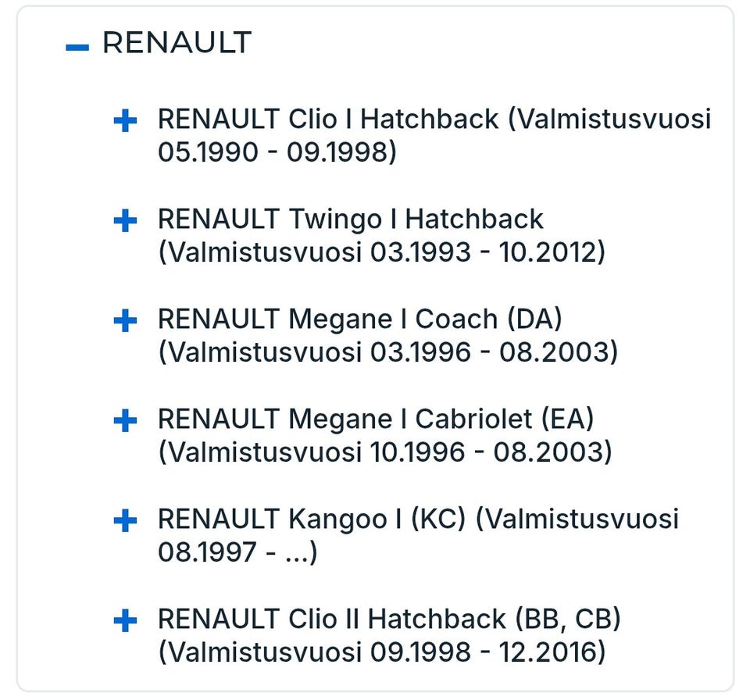Expand Megane I Cabriolet (EA) plus icon
This screenshot has height=700, width=750.
[125, 421]
